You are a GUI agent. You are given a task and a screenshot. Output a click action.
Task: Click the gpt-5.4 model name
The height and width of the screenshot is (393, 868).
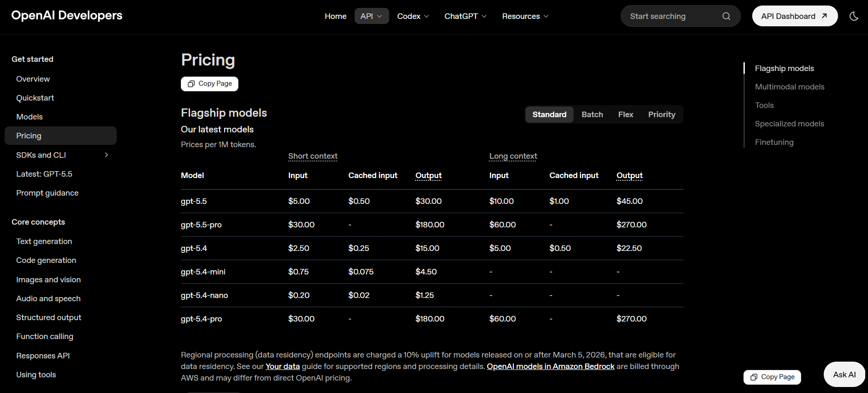pyautogui.click(x=194, y=248)
